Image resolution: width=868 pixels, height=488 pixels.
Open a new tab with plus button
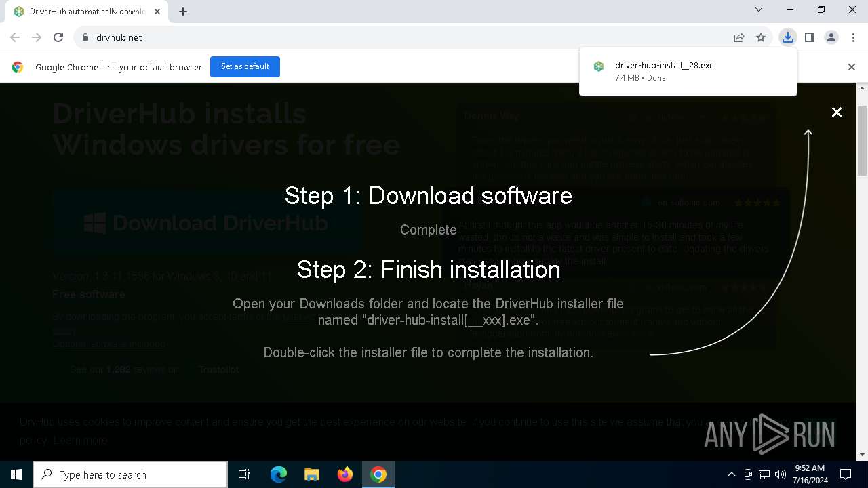(x=183, y=12)
